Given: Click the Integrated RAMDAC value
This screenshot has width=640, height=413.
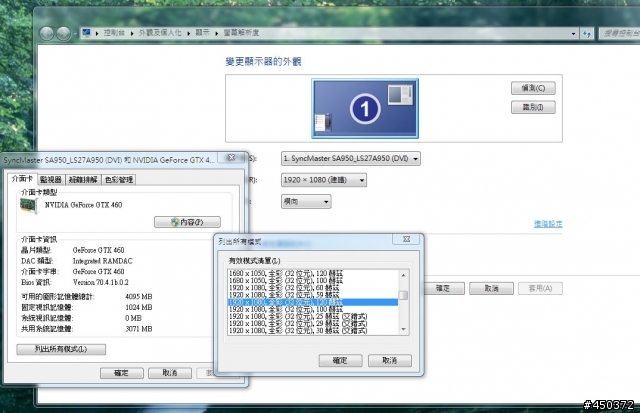Looking at the screenshot, I should [x=102, y=261].
